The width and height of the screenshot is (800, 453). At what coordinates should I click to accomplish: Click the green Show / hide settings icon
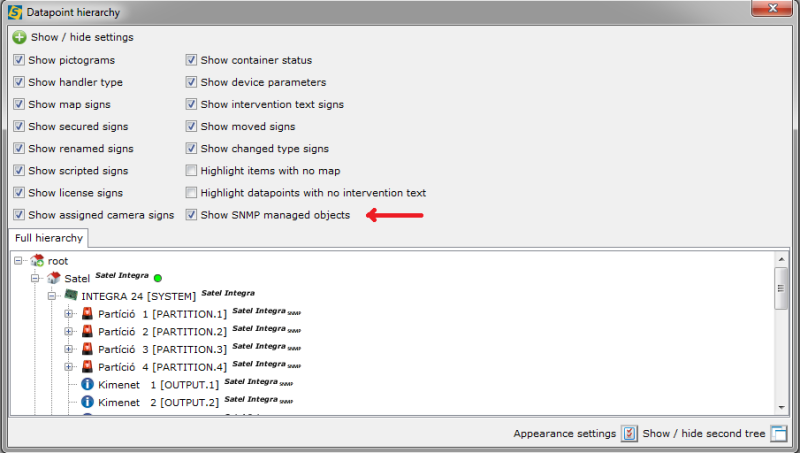pyautogui.click(x=19, y=37)
